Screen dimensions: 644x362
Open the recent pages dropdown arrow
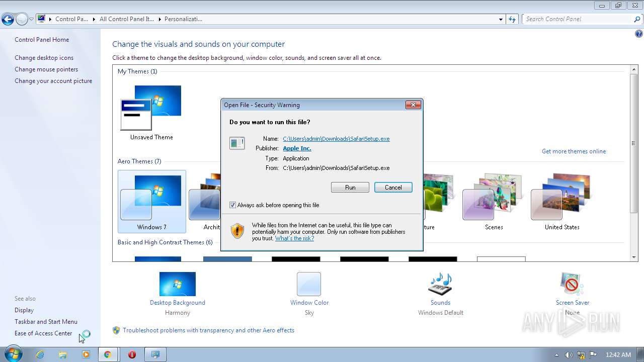pyautogui.click(x=31, y=20)
